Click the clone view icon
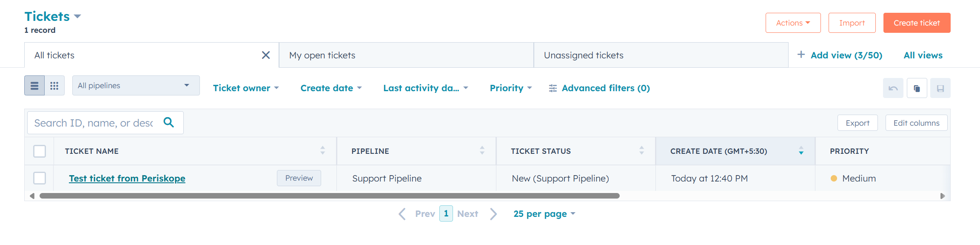980x245 pixels. (x=917, y=88)
